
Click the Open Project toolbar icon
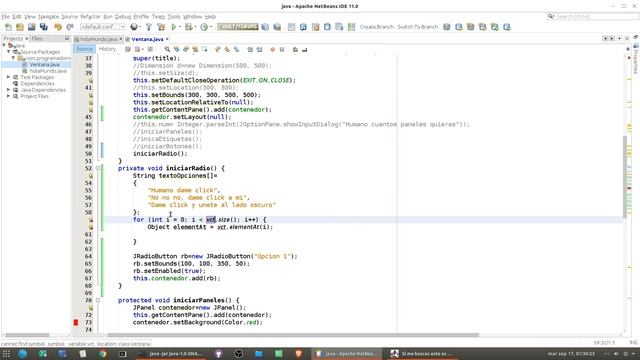31,27
